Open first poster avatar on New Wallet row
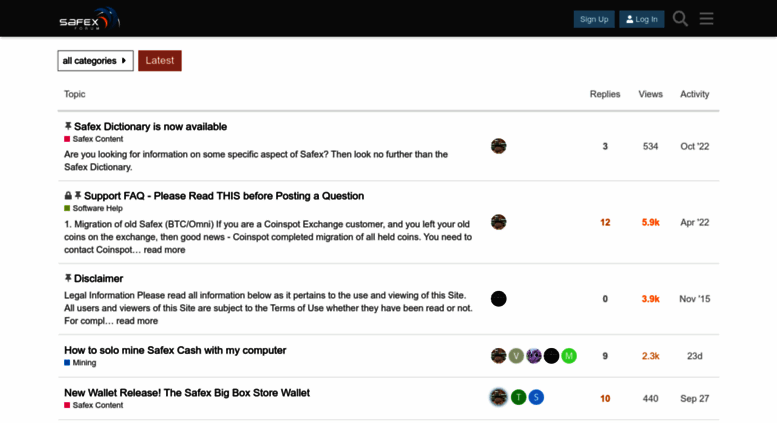 [499, 397]
